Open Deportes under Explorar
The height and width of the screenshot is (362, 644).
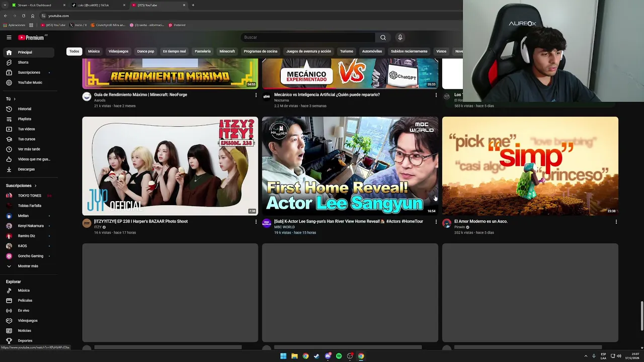(29, 340)
